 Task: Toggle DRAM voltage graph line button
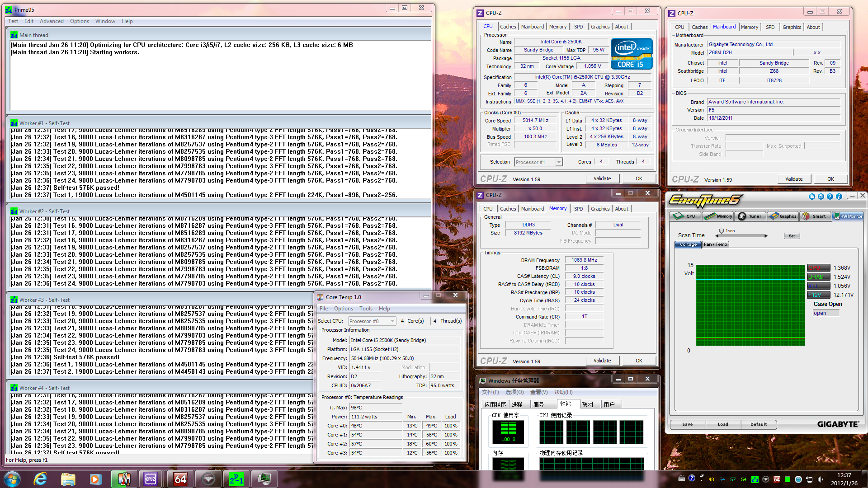tap(818, 277)
